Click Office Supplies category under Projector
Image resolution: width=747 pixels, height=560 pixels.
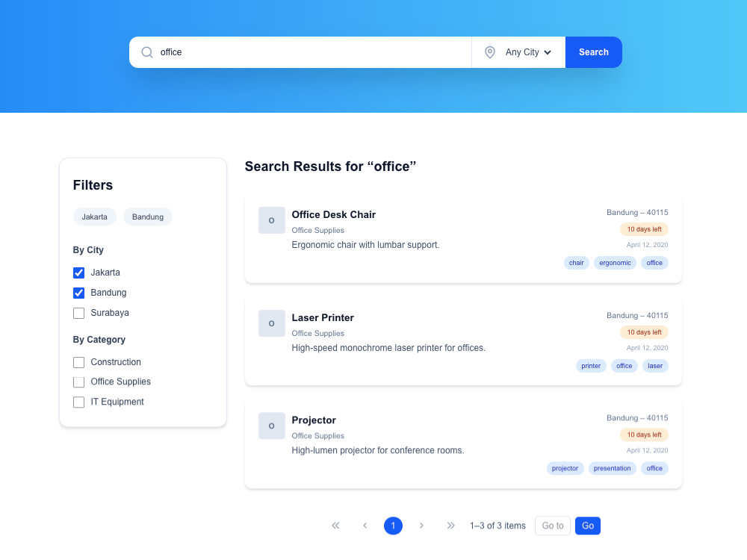(x=317, y=436)
